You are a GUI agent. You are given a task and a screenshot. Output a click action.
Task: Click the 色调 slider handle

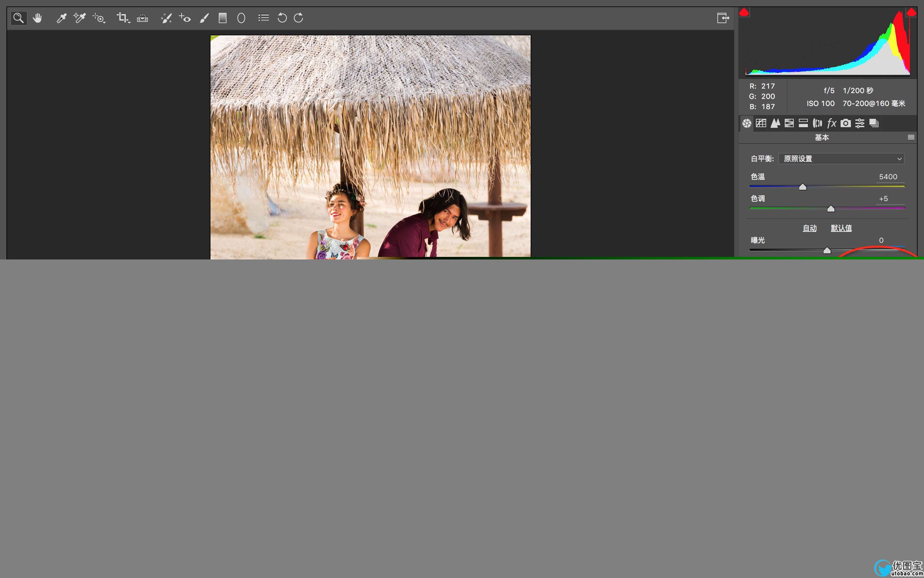pyautogui.click(x=831, y=209)
